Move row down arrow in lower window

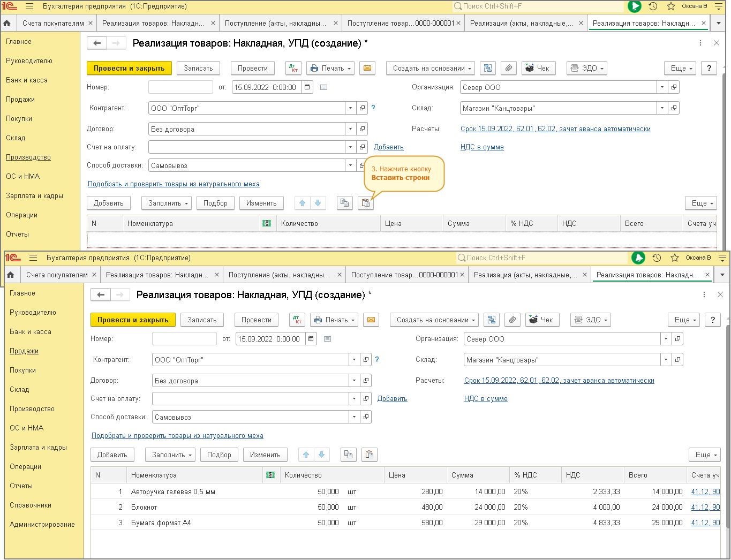point(322,455)
